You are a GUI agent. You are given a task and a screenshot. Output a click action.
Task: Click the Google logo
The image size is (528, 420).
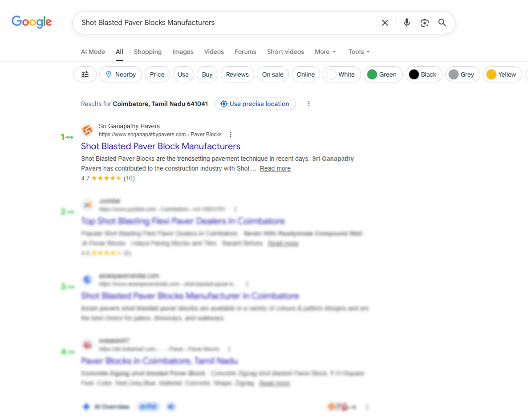[32, 22]
